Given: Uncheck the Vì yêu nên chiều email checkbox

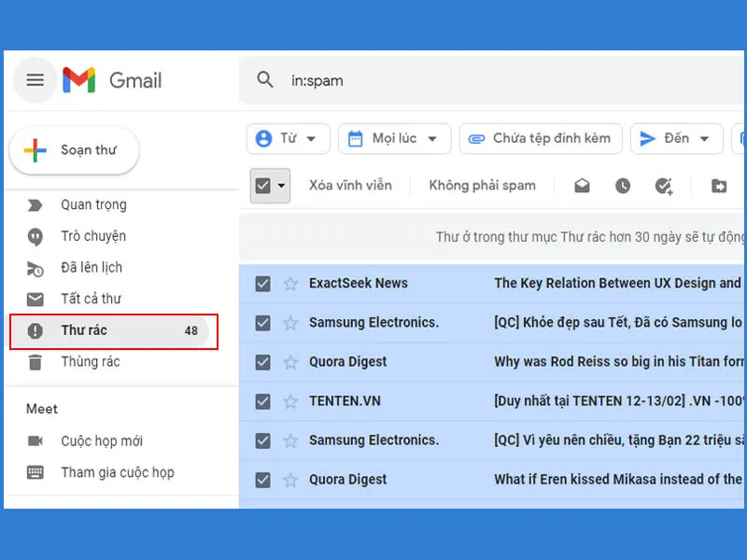Looking at the screenshot, I should [263, 441].
